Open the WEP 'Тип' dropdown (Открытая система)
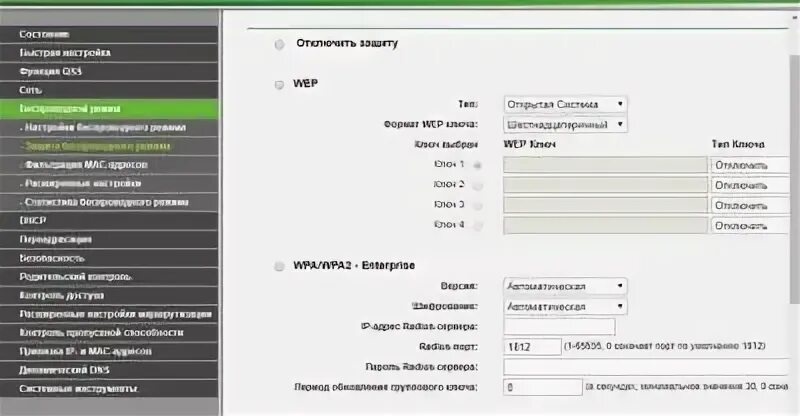800x416 pixels. click(x=565, y=104)
